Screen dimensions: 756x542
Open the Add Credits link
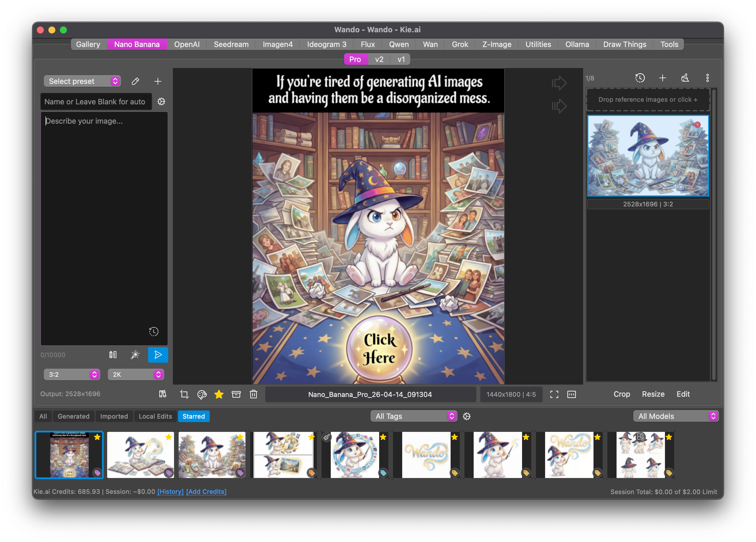click(206, 491)
